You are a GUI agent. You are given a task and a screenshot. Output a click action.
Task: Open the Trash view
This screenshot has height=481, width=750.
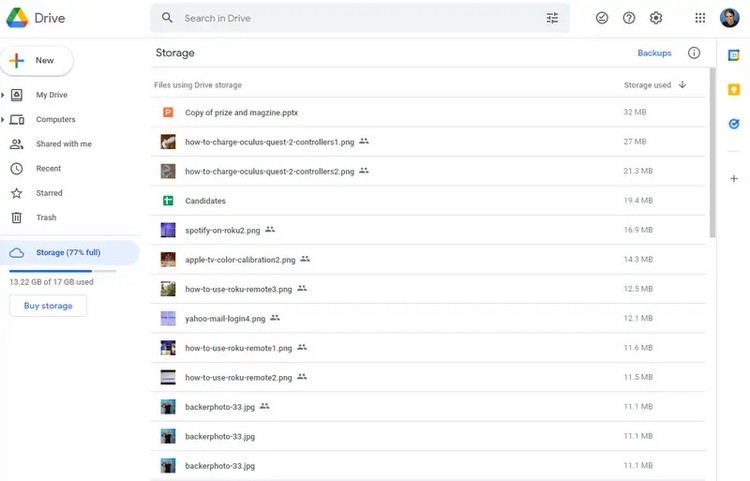46,218
